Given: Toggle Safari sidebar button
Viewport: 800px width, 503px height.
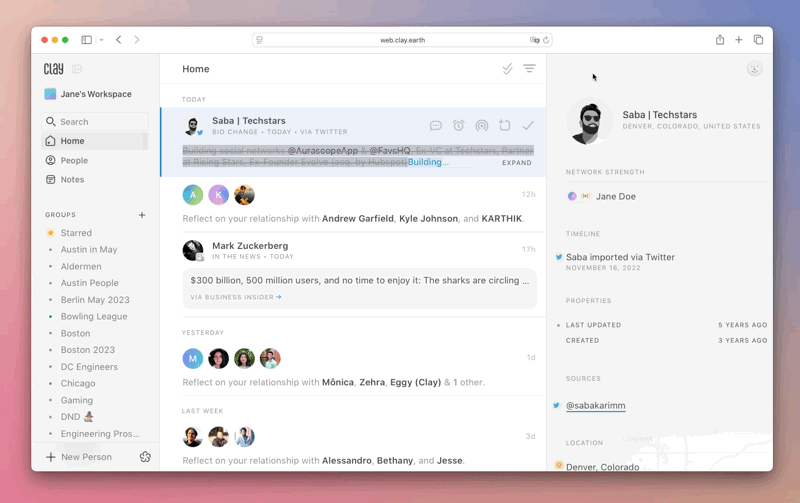Looking at the screenshot, I should 87,40.
